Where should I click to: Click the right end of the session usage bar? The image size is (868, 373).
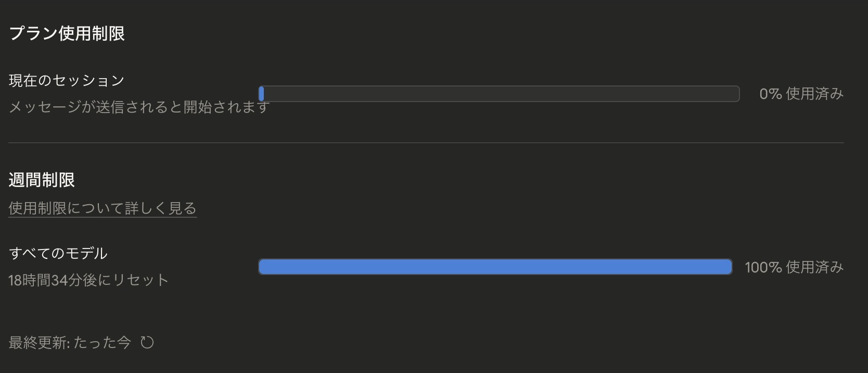(735, 94)
